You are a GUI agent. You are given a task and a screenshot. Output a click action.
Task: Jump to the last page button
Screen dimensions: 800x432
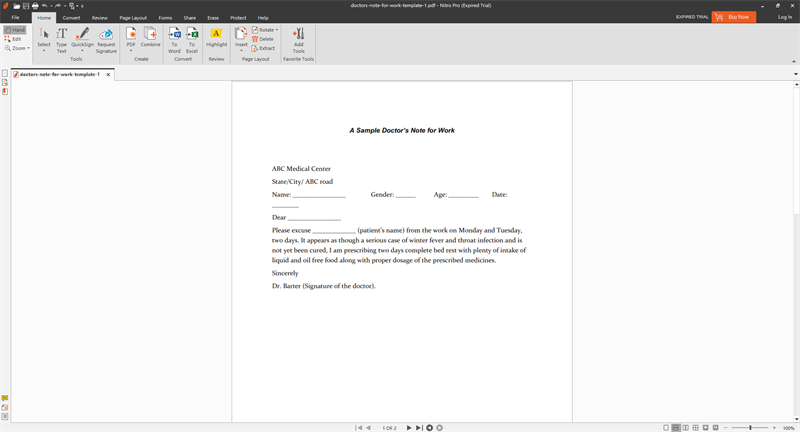click(x=419, y=428)
